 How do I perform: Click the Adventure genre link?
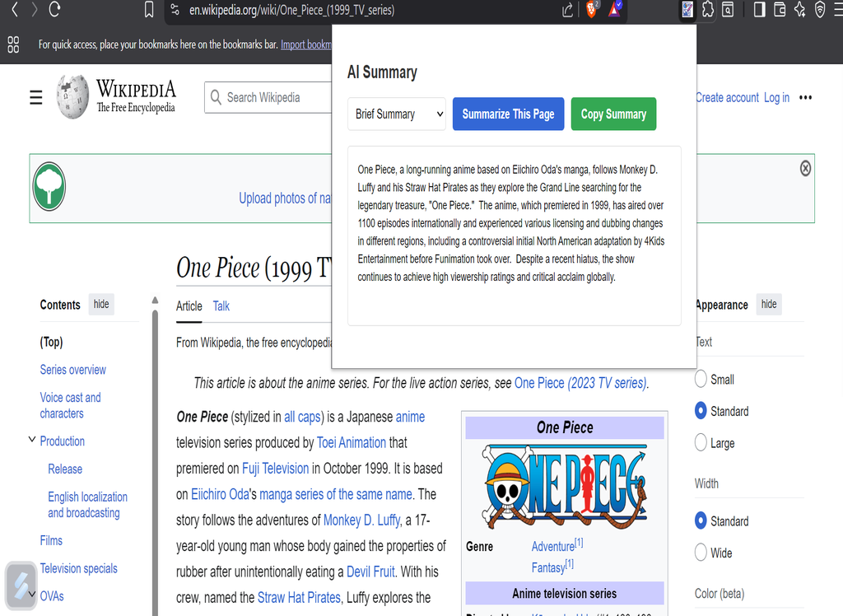(x=553, y=547)
